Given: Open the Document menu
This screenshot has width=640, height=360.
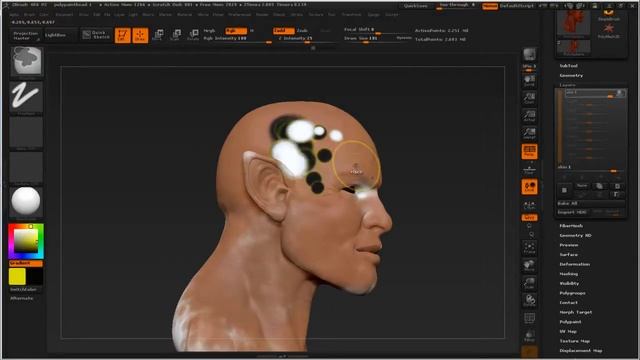Looking at the screenshot, I should [x=64, y=14].
